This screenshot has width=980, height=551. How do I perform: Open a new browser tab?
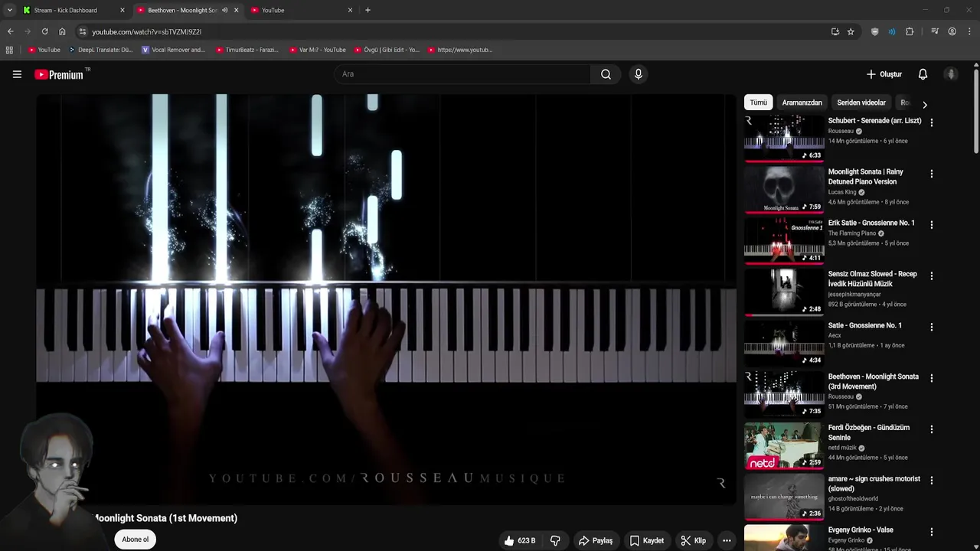point(367,10)
